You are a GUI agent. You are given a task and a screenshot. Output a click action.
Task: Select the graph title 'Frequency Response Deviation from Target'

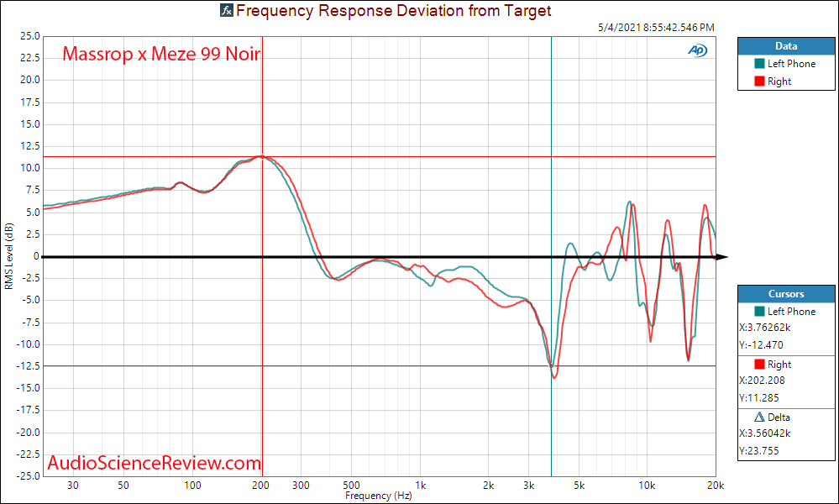[x=393, y=11]
